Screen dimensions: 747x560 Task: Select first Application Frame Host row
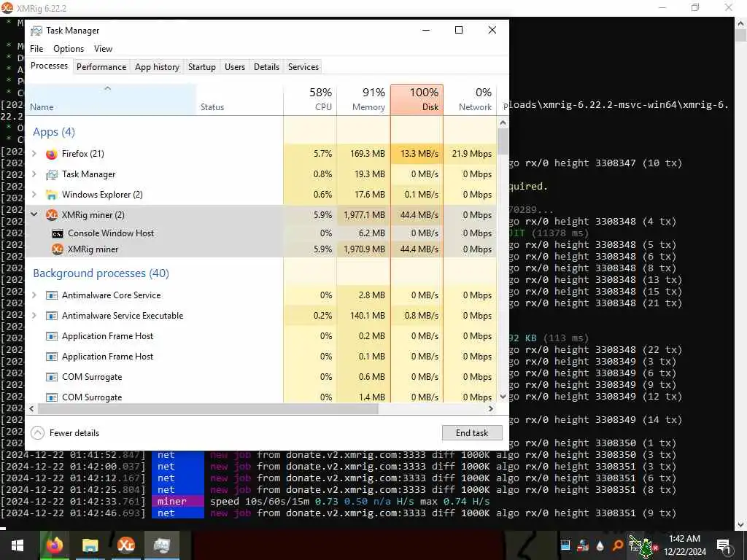(261, 336)
